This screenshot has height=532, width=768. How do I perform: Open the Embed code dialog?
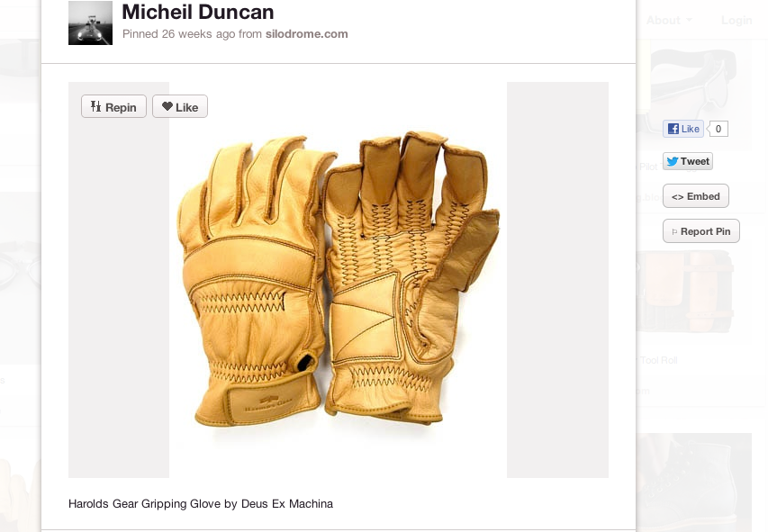695,196
